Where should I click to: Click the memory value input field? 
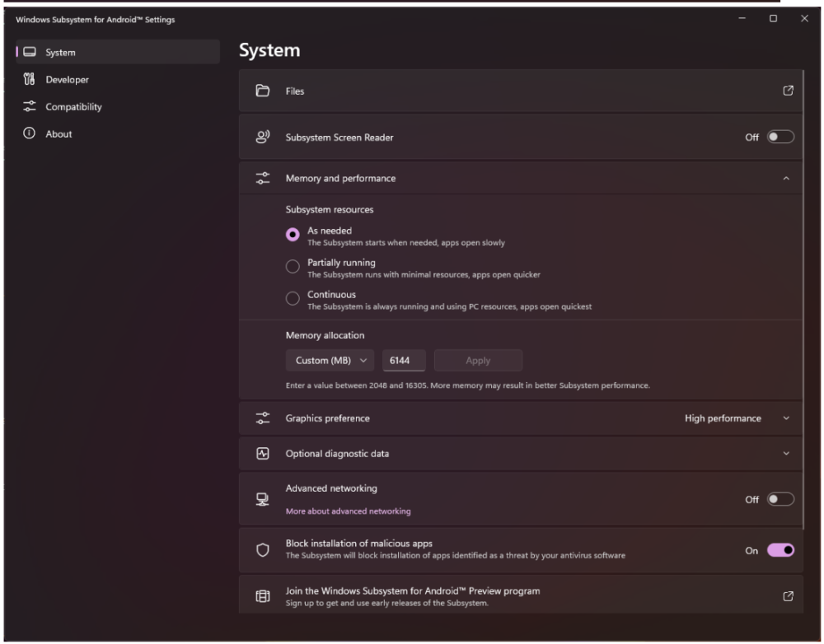(403, 361)
